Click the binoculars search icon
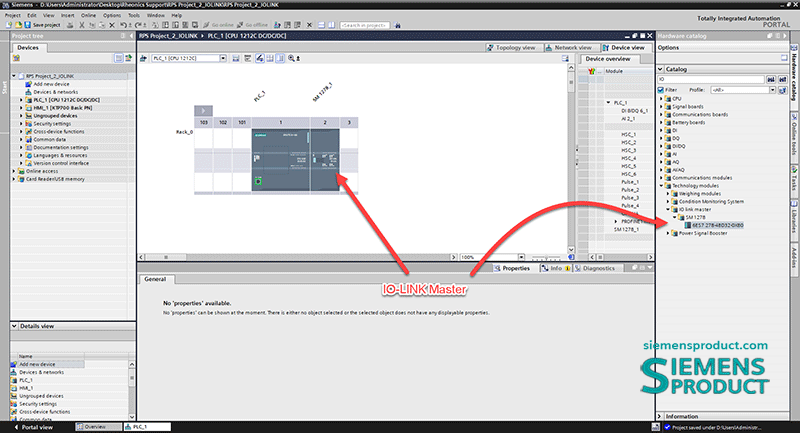The height and width of the screenshot is (433, 800). tap(397, 25)
